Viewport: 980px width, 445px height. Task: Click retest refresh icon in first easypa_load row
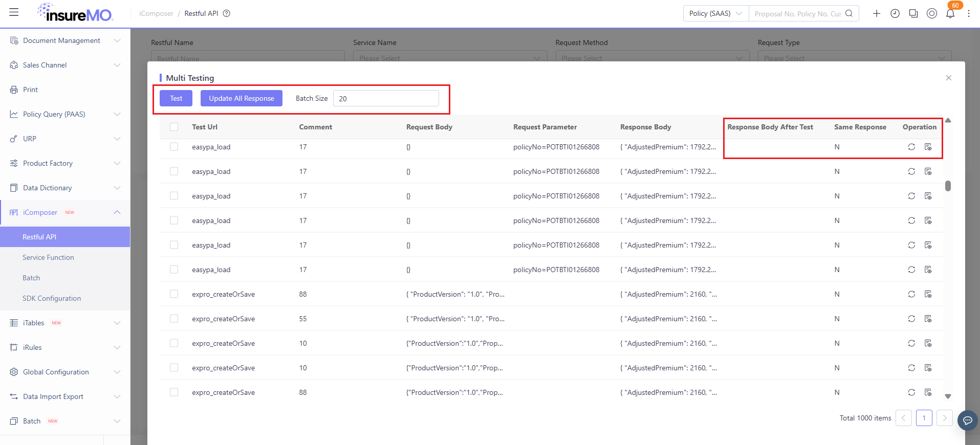point(911,147)
